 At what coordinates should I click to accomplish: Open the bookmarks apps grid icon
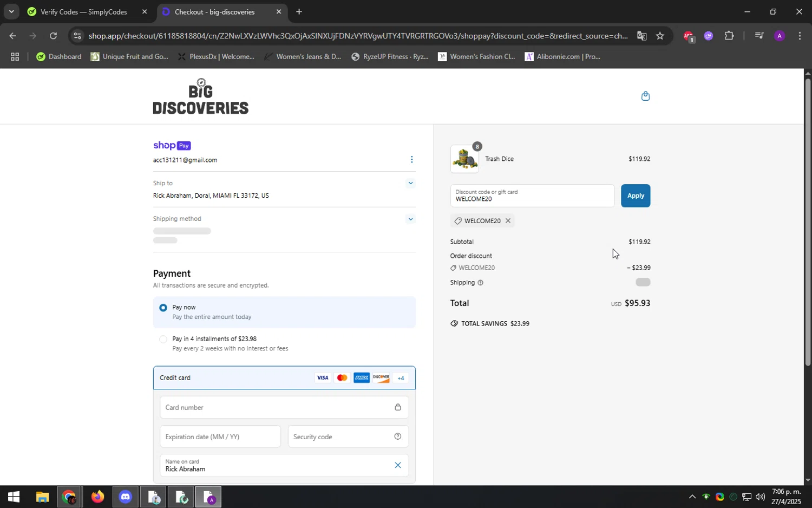[x=15, y=57]
